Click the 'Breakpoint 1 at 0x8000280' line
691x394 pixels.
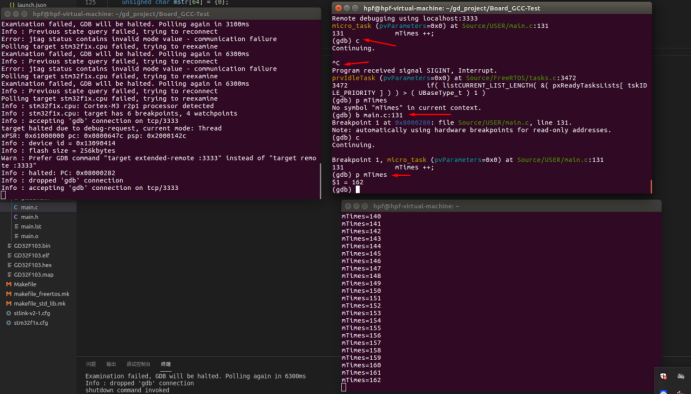point(452,123)
